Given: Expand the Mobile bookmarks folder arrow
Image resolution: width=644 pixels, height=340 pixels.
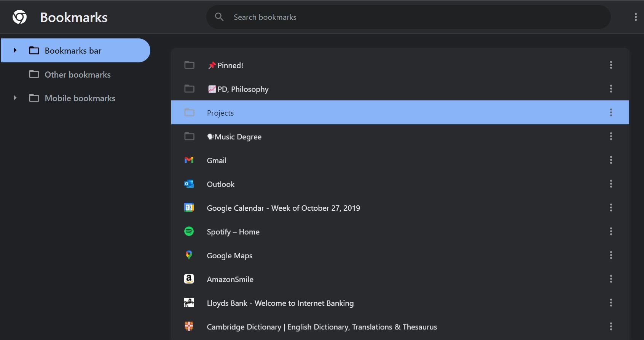Looking at the screenshot, I should (x=15, y=98).
